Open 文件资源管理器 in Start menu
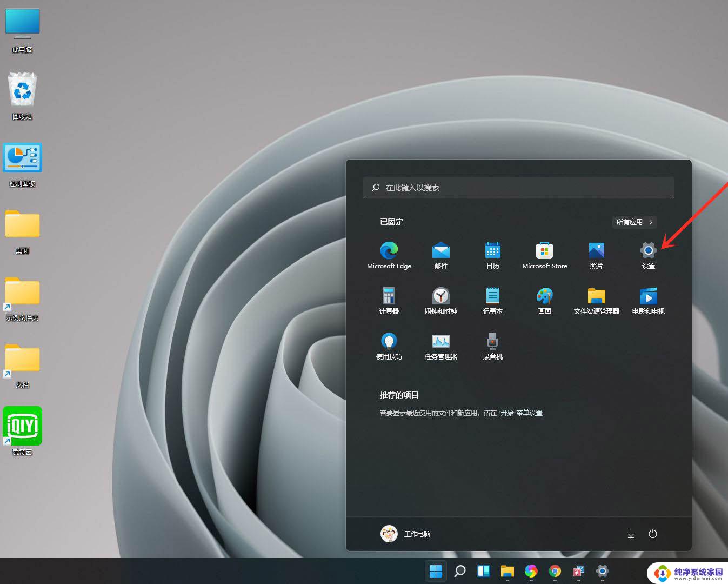This screenshot has height=584, width=728. [597, 301]
